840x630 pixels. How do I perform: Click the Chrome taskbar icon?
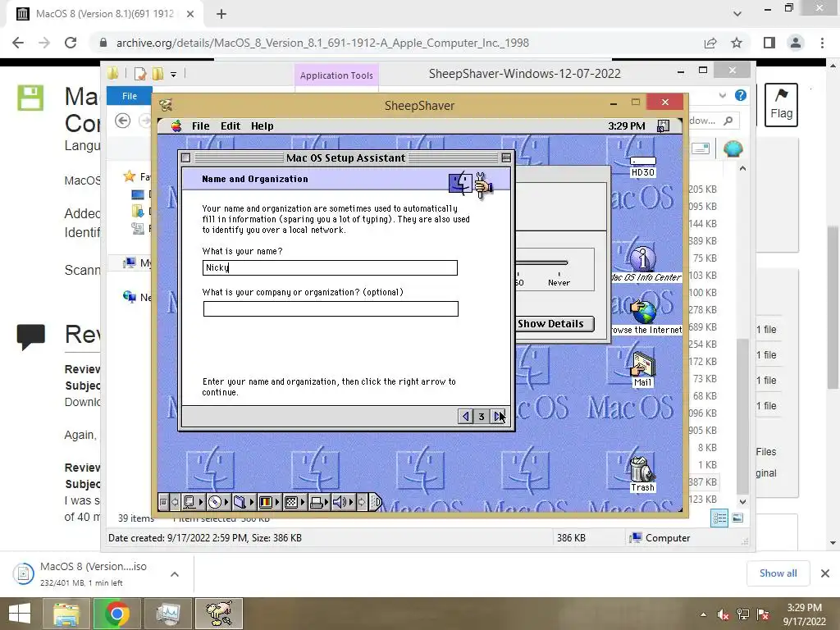(x=116, y=614)
